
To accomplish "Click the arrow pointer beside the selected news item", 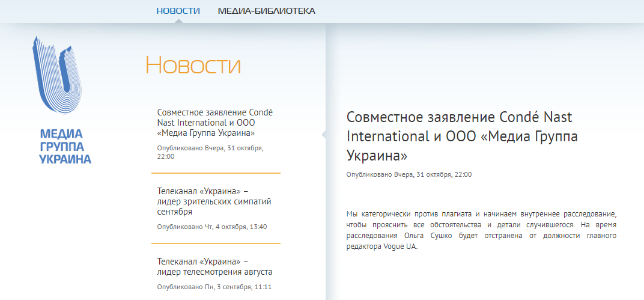I will (x=324, y=134).
